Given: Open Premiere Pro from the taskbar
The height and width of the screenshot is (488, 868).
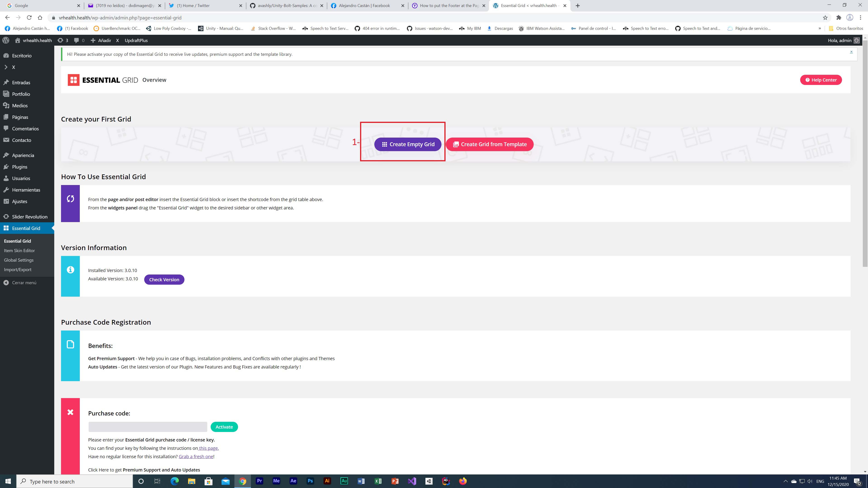Looking at the screenshot, I should point(259,481).
